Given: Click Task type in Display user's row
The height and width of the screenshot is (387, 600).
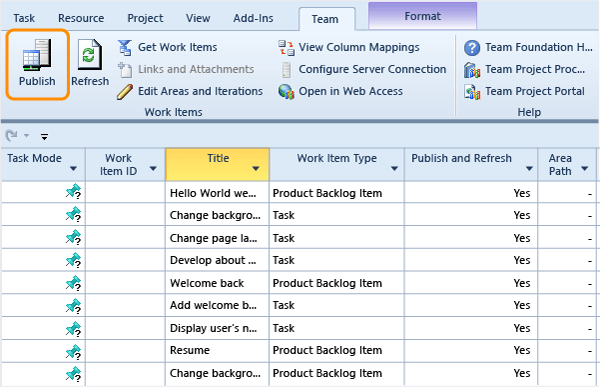Looking at the screenshot, I should (x=284, y=328).
